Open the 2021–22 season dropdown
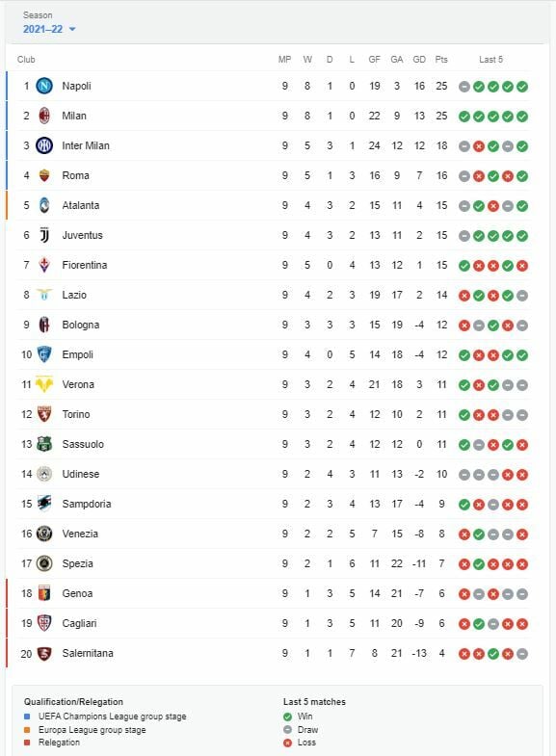Screen dimensions: 556x756 pos(49,29)
